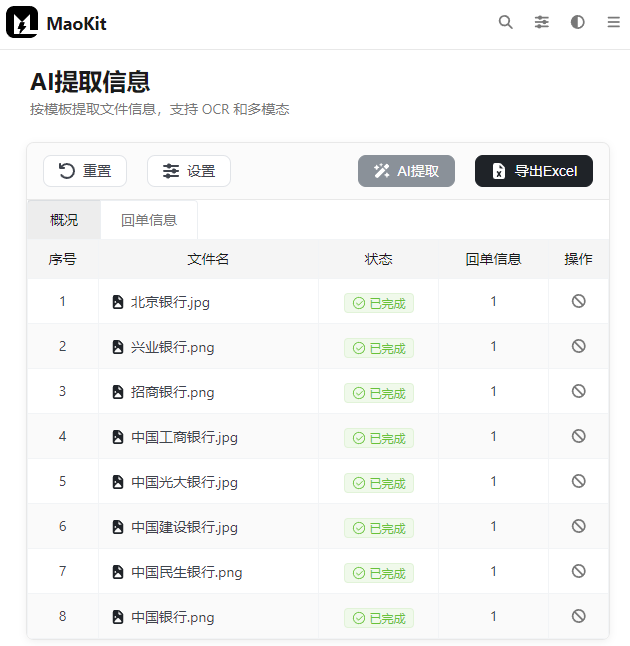This screenshot has width=630, height=646.
Task: Select file name 中国工商银行.jpg
Action: coord(184,437)
